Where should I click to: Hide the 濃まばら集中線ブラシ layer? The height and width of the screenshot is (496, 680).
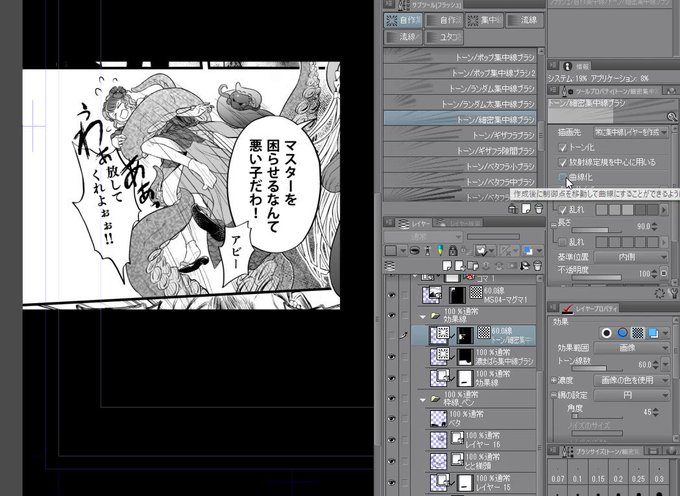(392, 356)
